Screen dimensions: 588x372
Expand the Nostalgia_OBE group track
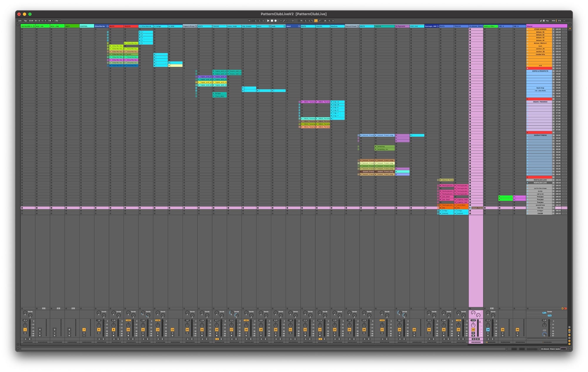[x=438, y=26]
